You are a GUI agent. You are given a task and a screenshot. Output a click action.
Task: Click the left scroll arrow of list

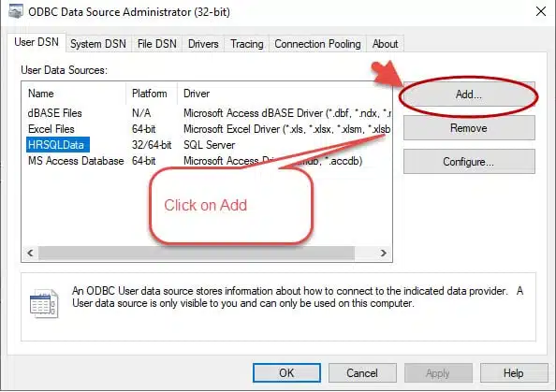point(30,253)
